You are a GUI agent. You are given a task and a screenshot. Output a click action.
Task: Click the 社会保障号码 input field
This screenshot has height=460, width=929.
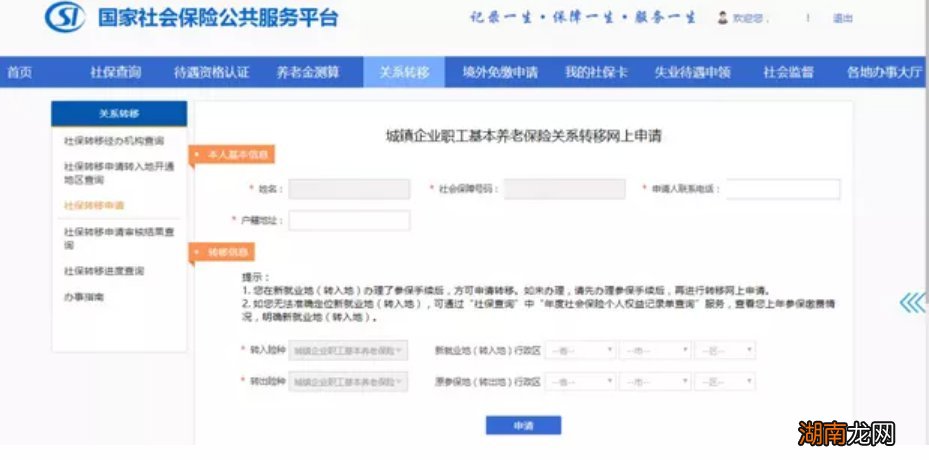pyautogui.click(x=565, y=189)
